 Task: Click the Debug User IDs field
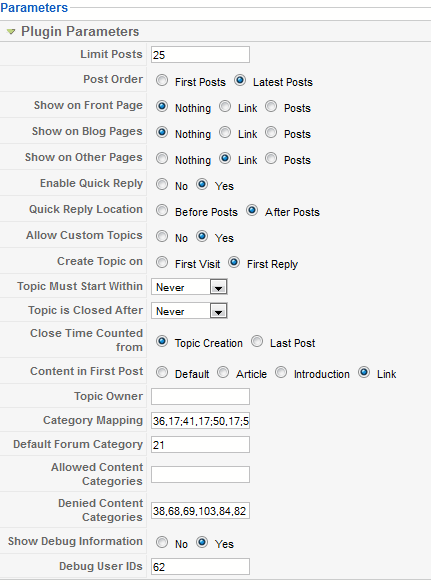[x=200, y=567]
